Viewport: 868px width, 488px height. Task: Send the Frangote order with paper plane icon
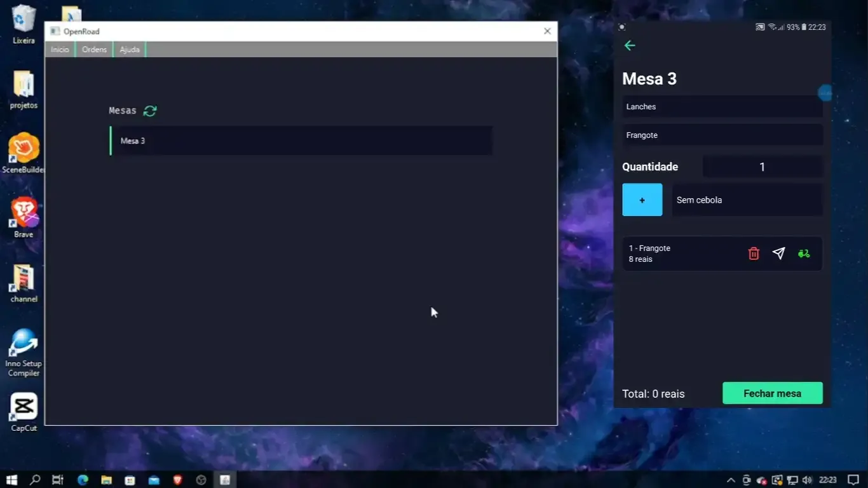[x=778, y=254]
